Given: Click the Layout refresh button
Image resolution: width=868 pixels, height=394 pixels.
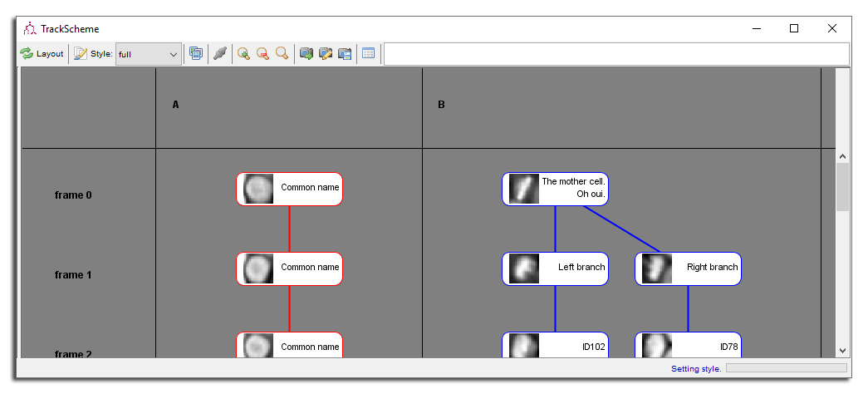Looking at the screenshot, I should coord(42,54).
